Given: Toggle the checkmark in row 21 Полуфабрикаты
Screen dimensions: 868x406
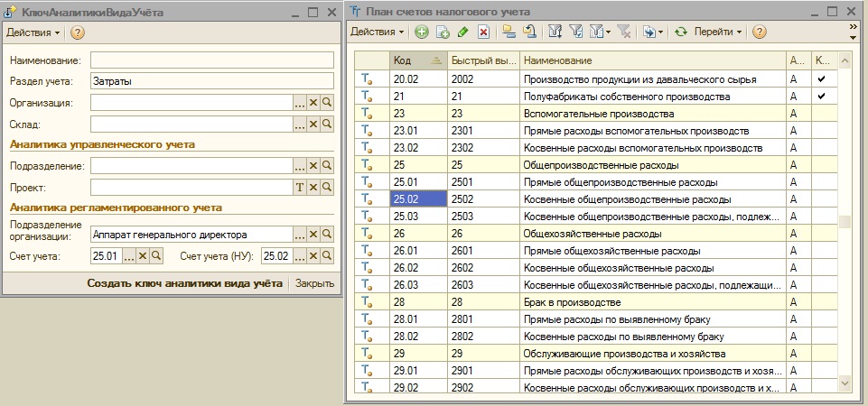Looking at the screenshot, I should click(821, 97).
